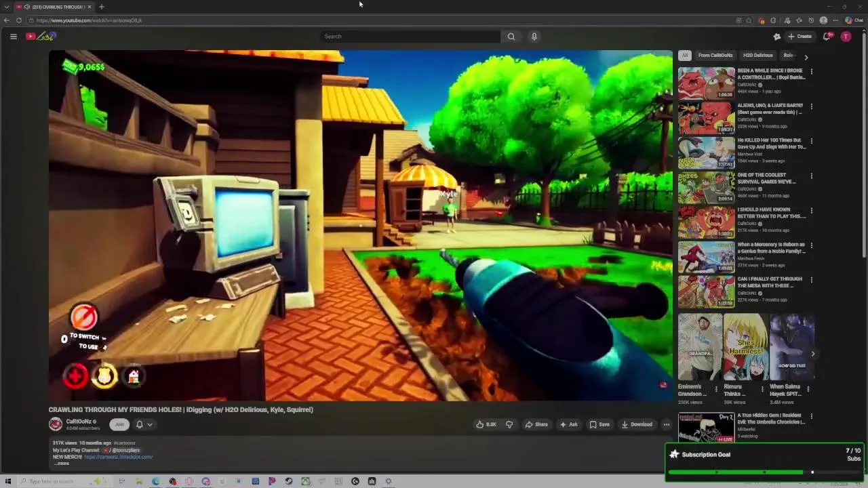Open the YouTube guide hamburger menu
The image size is (868, 488).
tap(13, 37)
